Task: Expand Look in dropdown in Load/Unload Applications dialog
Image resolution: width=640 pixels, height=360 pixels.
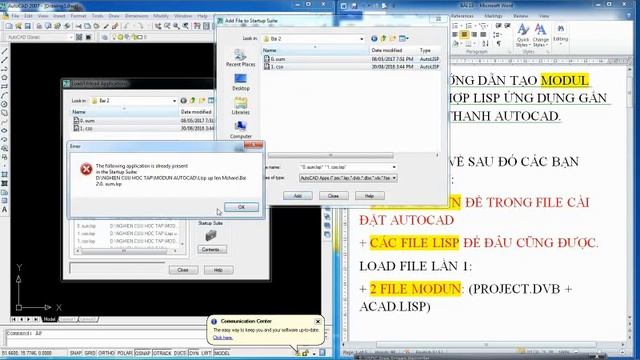Action: pyautogui.click(x=174, y=100)
